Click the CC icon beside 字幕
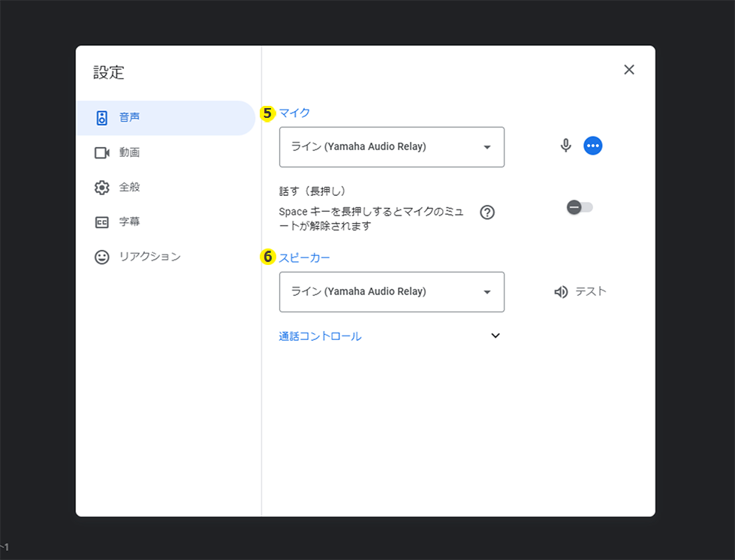This screenshot has height=560, width=735. 101,222
